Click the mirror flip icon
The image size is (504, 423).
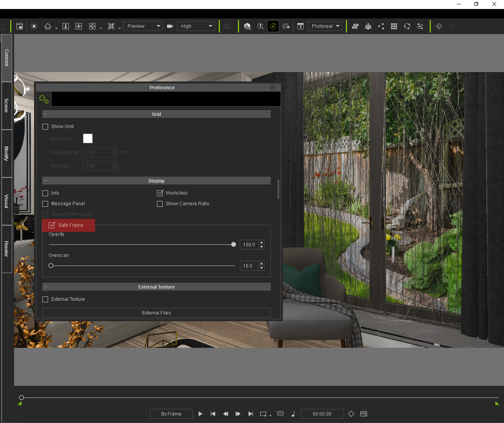tap(439, 26)
